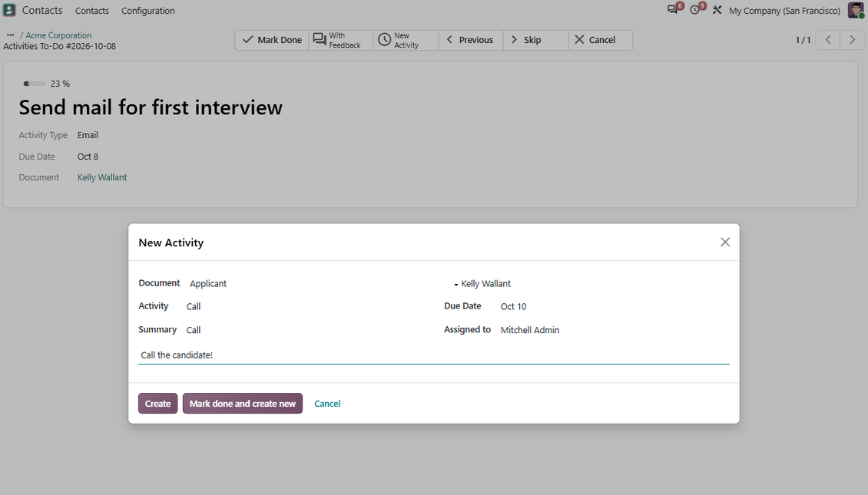Click Mark done and create new

(243, 403)
